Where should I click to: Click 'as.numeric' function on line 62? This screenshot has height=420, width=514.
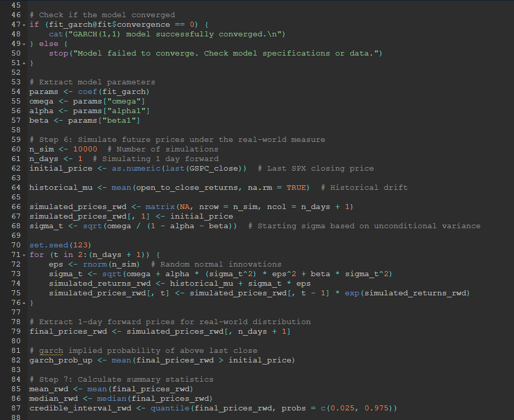136,168
